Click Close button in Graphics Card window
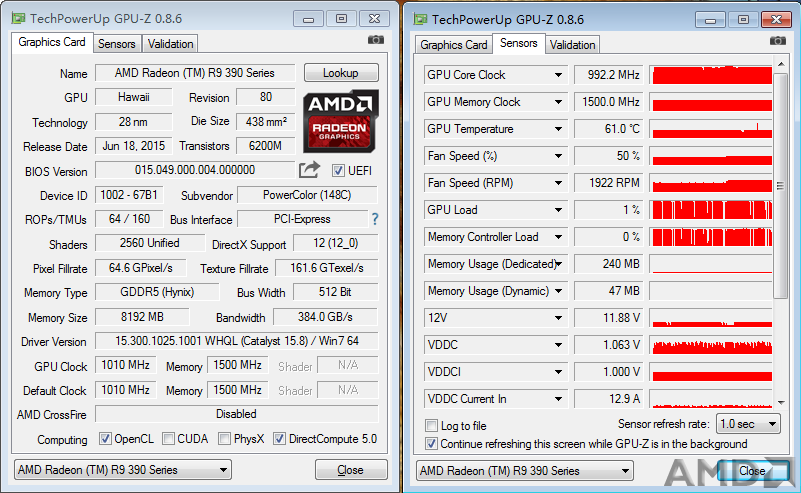Image resolution: width=801 pixels, height=493 pixels. point(350,470)
